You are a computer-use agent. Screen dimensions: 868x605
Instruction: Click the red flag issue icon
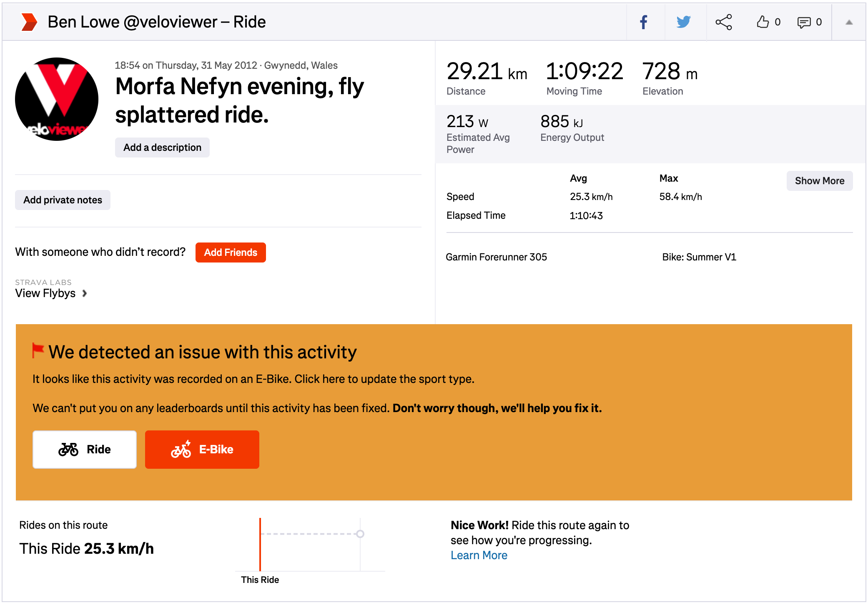38,350
